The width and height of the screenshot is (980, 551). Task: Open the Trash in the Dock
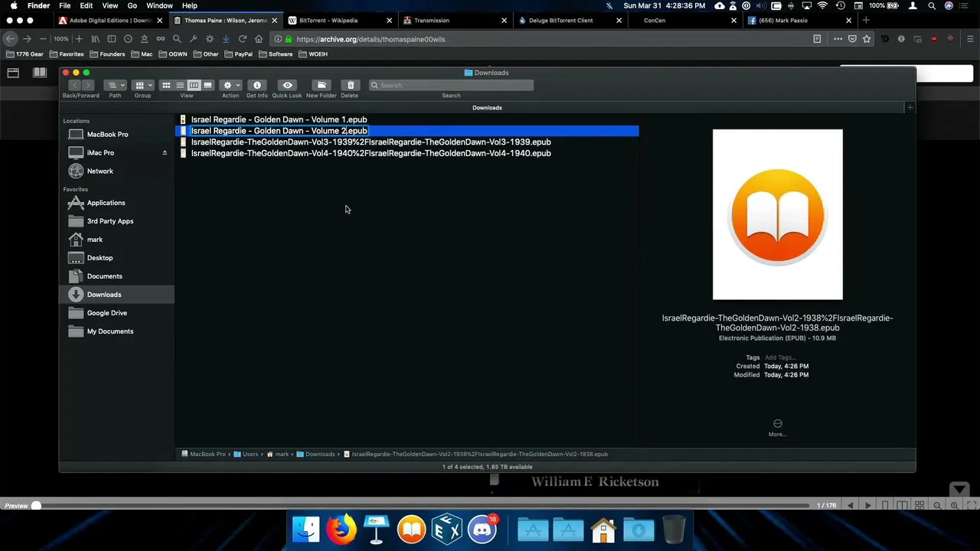click(674, 529)
